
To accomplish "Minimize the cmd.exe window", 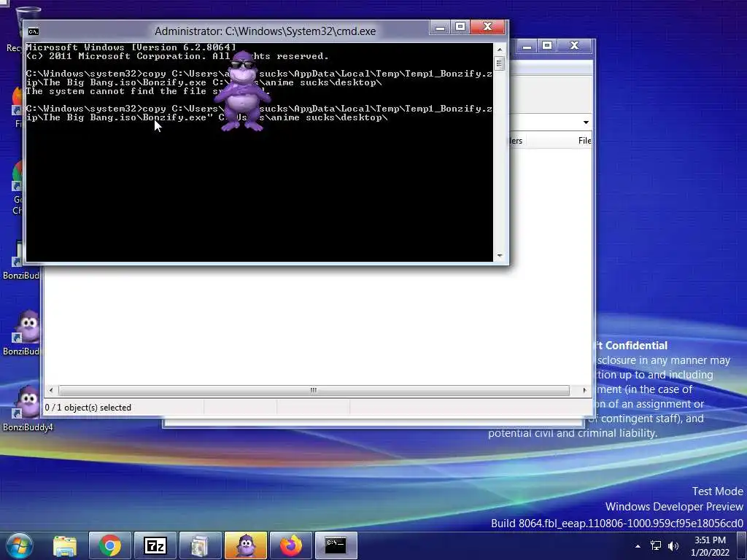I will click(x=440, y=27).
